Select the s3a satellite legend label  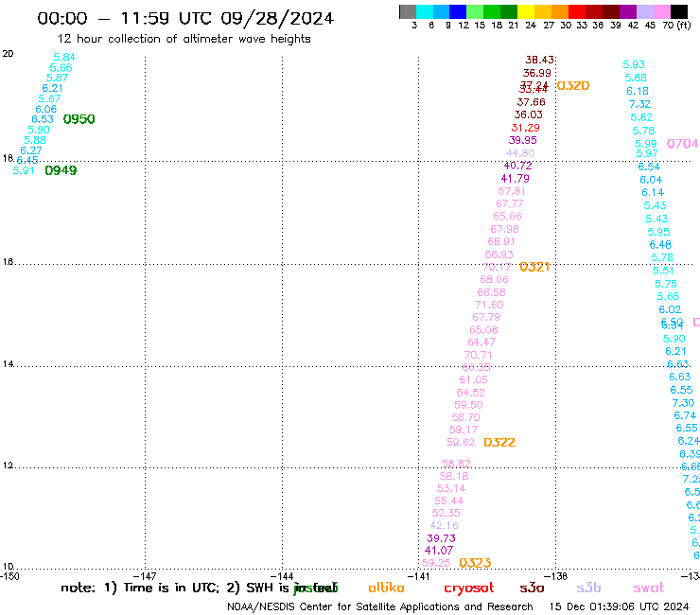click(532, 588)
